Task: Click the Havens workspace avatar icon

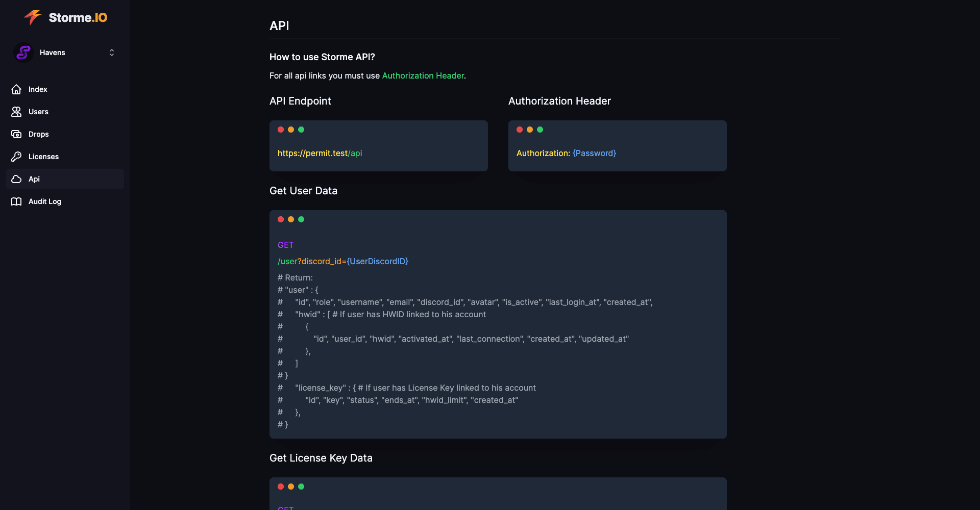Action: point(23,53)
